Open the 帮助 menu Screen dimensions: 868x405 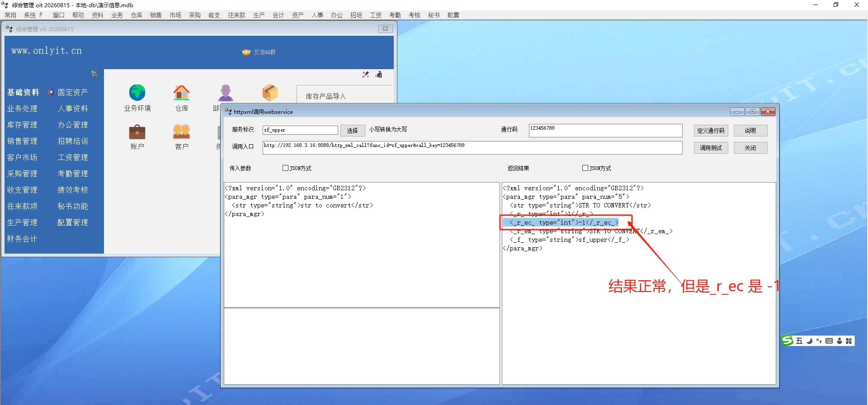[78, 15]
